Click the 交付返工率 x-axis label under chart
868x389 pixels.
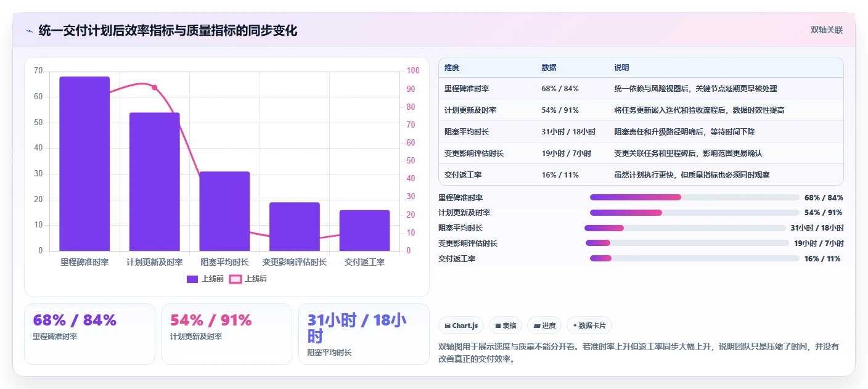(364, 262)
